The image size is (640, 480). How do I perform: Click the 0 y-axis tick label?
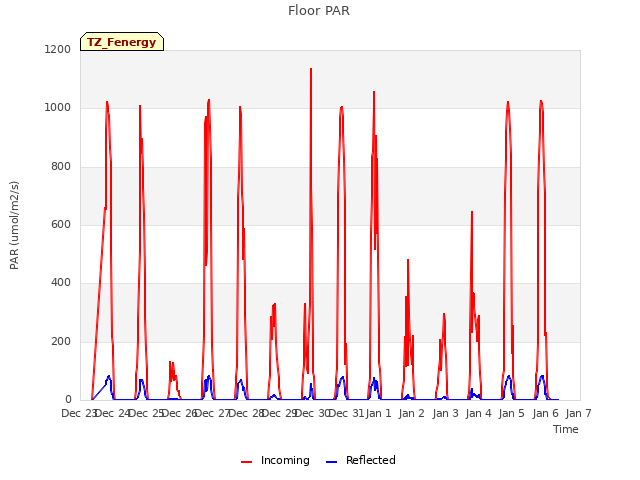(68, 400)
